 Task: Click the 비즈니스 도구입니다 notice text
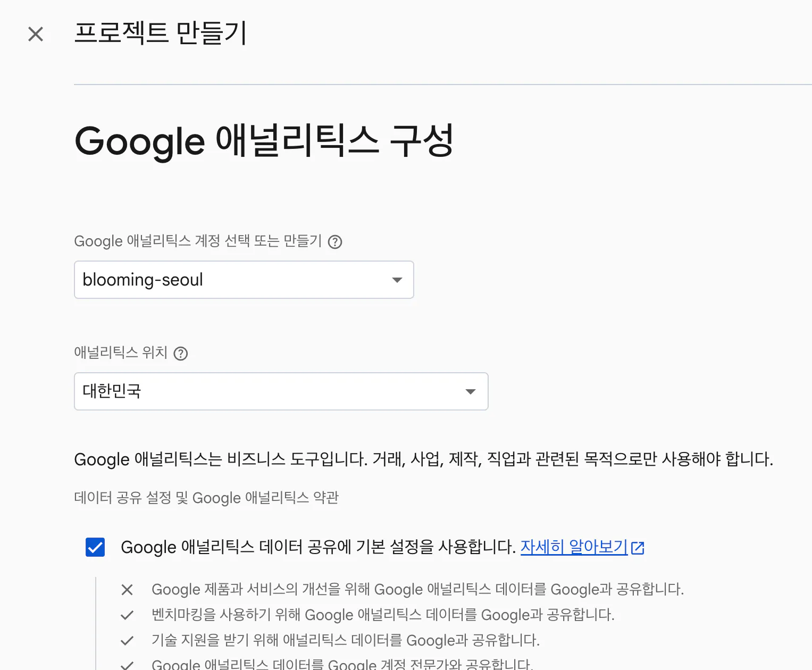coord(423,459)
